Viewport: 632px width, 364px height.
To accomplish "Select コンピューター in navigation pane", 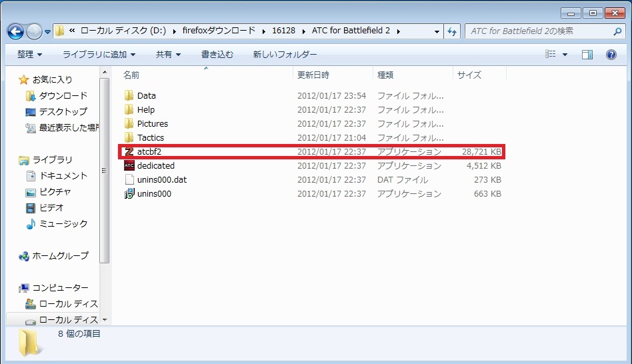I will 60,288.
